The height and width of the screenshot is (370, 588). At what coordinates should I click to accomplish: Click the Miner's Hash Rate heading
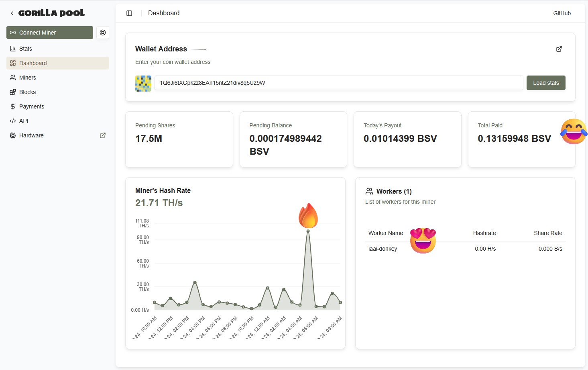pyautogui.click(x=163, y=190)
